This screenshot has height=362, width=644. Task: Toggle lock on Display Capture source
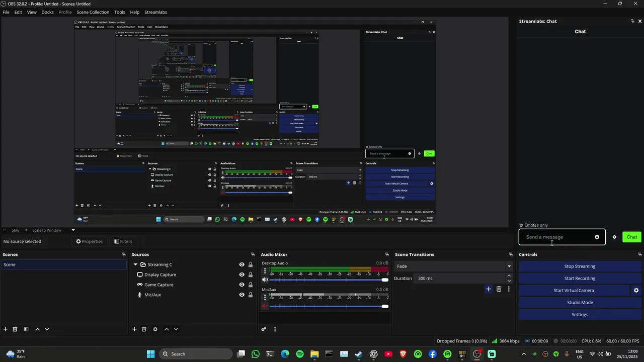[251, 275]
